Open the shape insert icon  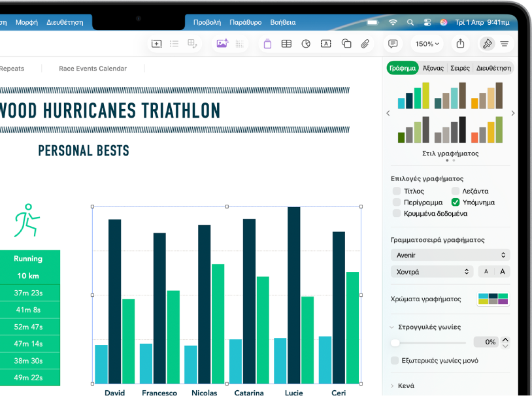346,44
